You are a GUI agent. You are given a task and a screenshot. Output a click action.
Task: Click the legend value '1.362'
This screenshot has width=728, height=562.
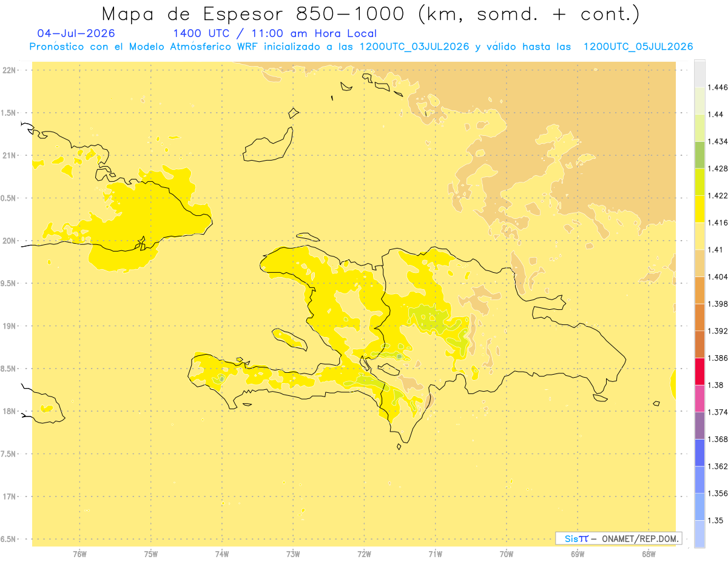pyautogui.click(x=718, y=466)
